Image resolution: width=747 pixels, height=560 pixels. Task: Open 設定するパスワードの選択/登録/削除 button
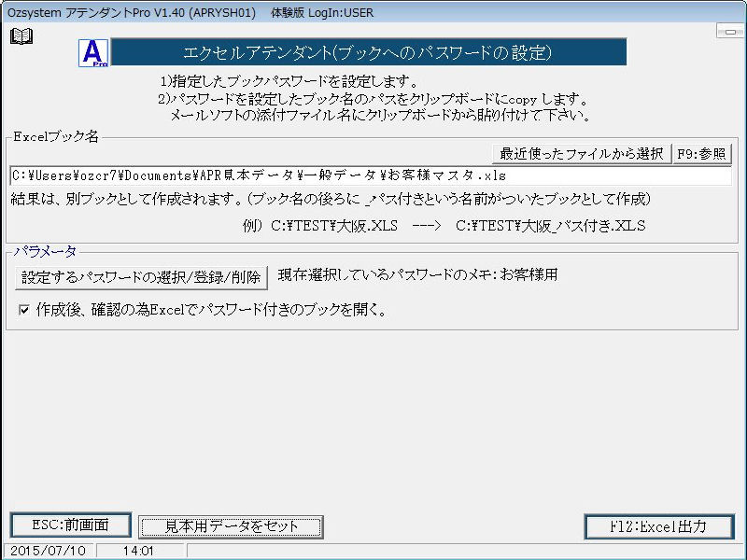[142, 277]
